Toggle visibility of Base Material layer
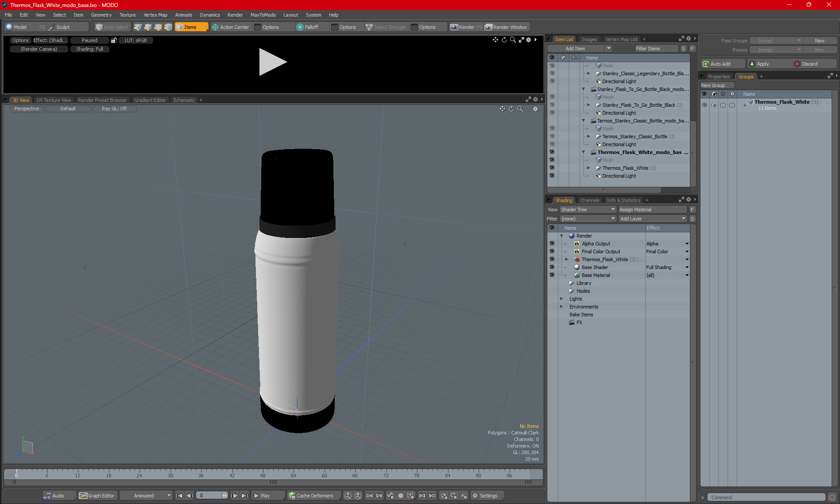Viewport: 840px width, 504px height. (x=552, y=275)
